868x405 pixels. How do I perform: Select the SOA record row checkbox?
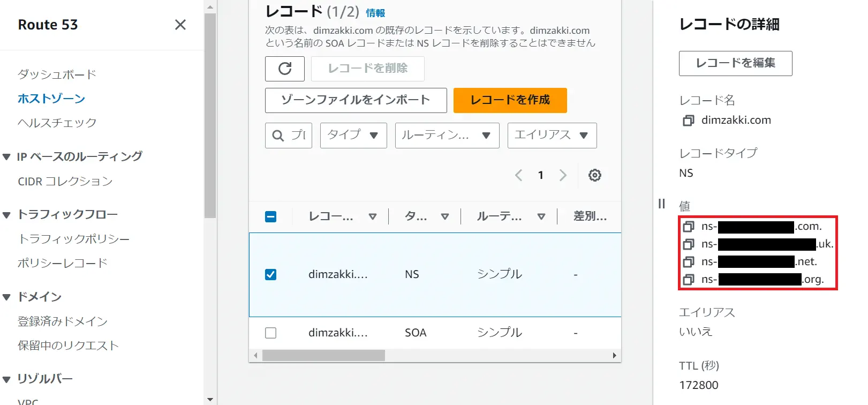[271, 333]
